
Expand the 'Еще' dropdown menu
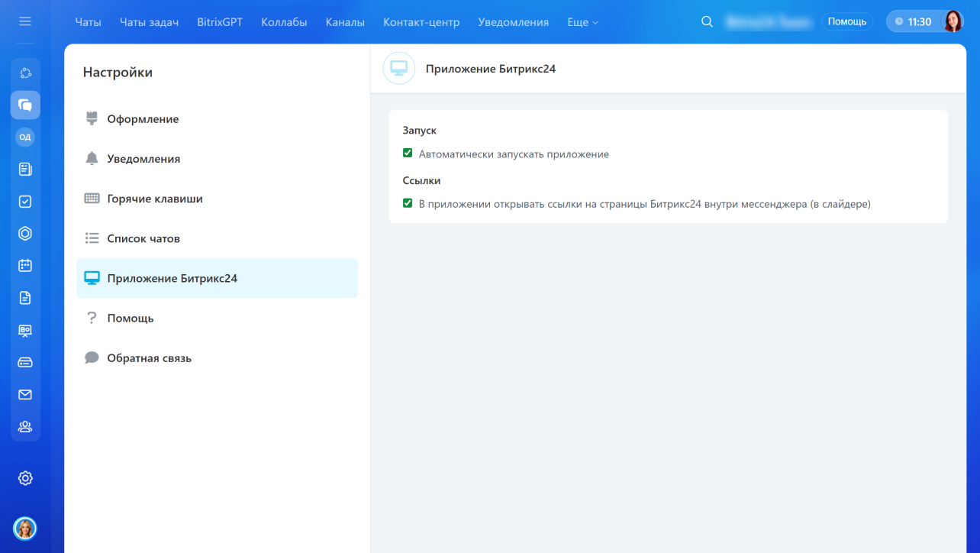coord(582,22)
